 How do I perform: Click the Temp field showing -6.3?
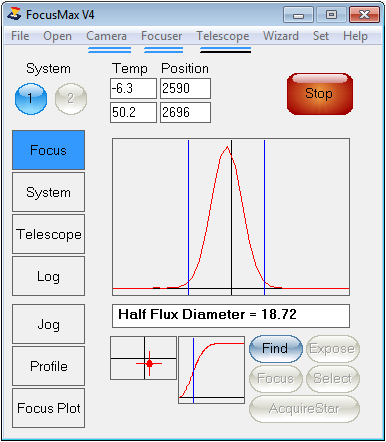pyautogui.click(x=133, y=88)
